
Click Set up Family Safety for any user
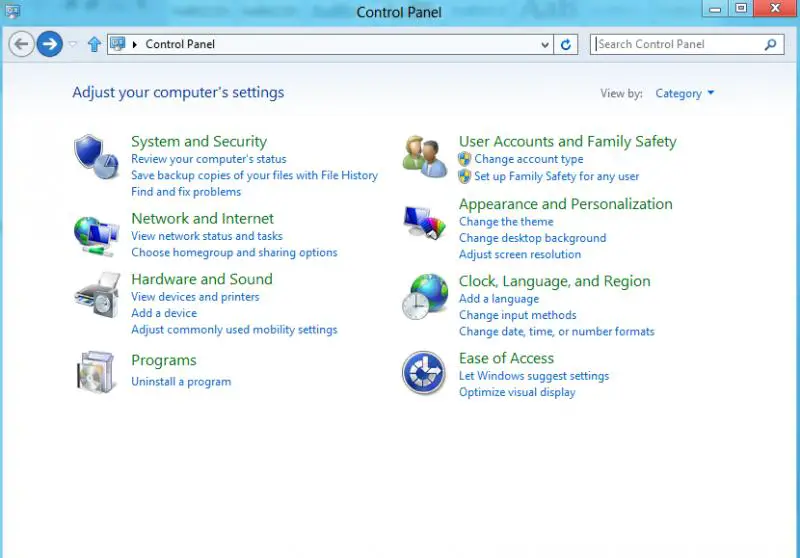click(x=557, y=176)
